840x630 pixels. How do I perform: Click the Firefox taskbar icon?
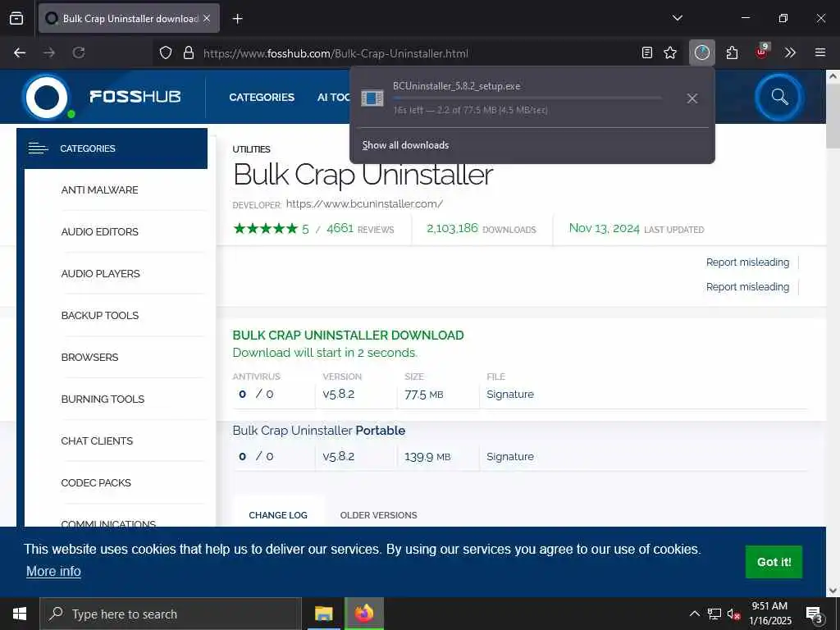[364, 614]
